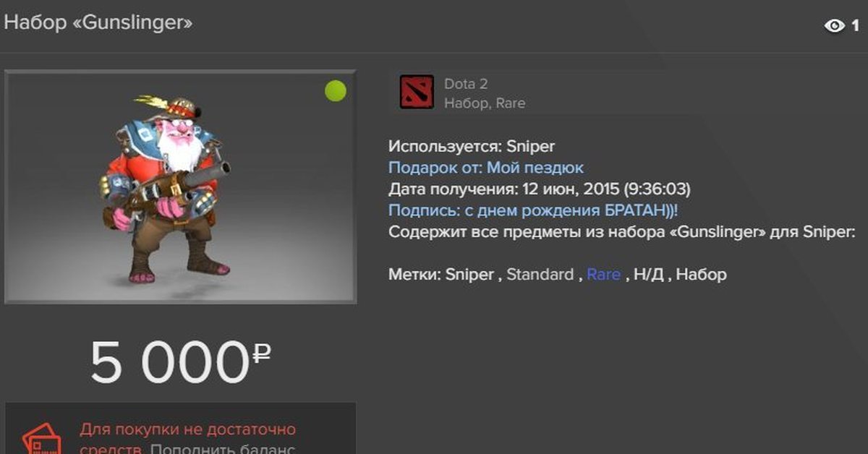Click Пополнить баланс to top up
The image size is (868, 454).
click(x=224, y=450)
